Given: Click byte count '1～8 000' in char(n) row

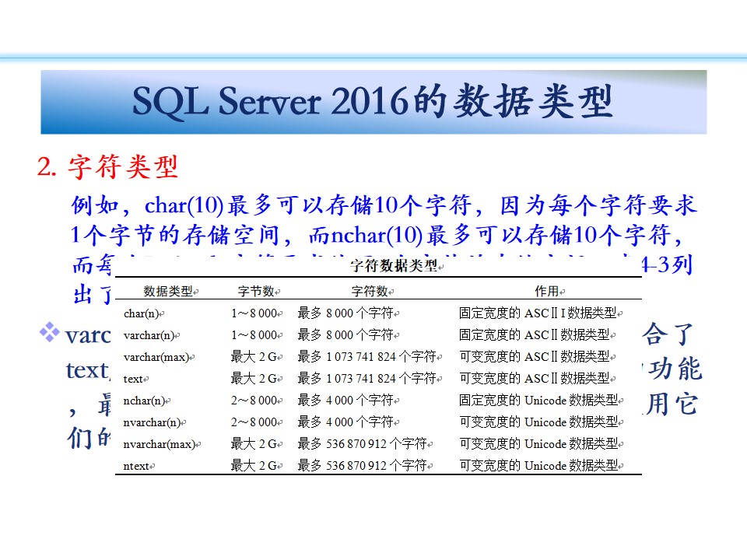Looking at the screenshot, I should pyautogui.click(x=254, y=313).
